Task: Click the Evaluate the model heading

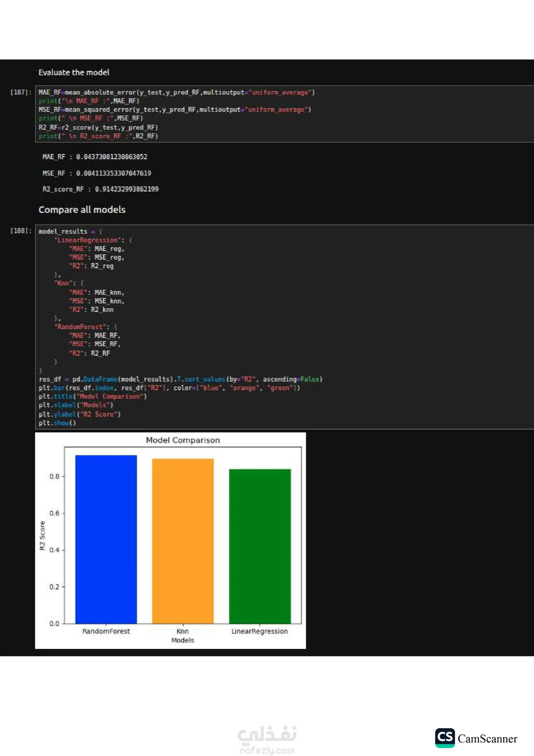Action: 74,72
